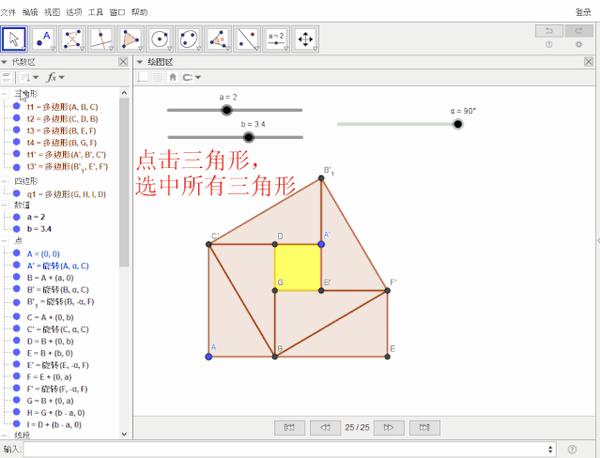
Task: Select the Move Graphics View tool
Action: pos(305,39)
